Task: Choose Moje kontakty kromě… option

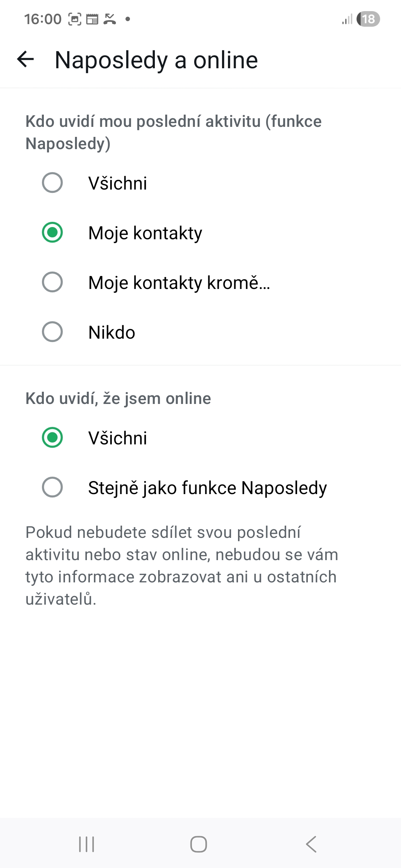Action: [x=52, y=282]
